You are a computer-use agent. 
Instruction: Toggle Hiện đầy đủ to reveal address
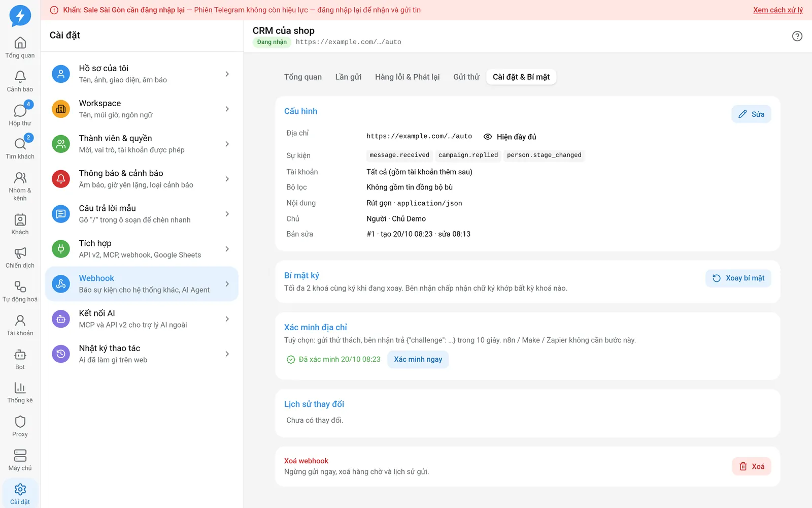point(510,137)
